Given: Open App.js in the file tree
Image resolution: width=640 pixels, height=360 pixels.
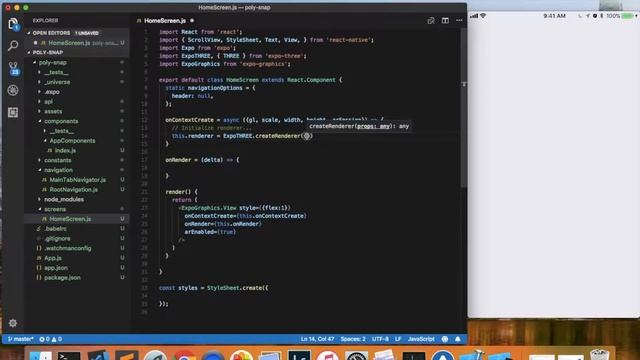Looking at the screenshot, I should 53,258.
